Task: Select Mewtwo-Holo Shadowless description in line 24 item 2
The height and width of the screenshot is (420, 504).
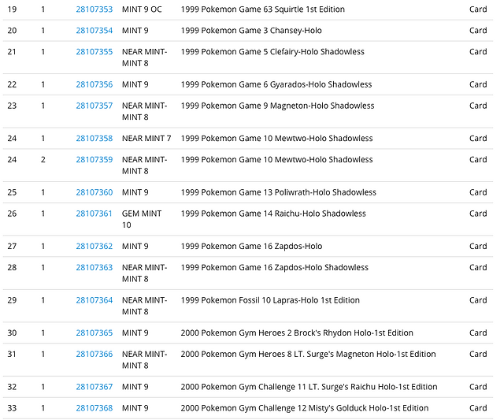Action: [276, 160]
